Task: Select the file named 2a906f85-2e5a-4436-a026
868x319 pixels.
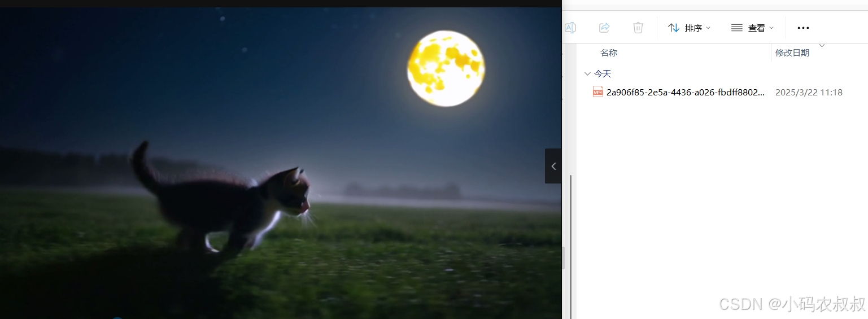Action: (686, 92)
